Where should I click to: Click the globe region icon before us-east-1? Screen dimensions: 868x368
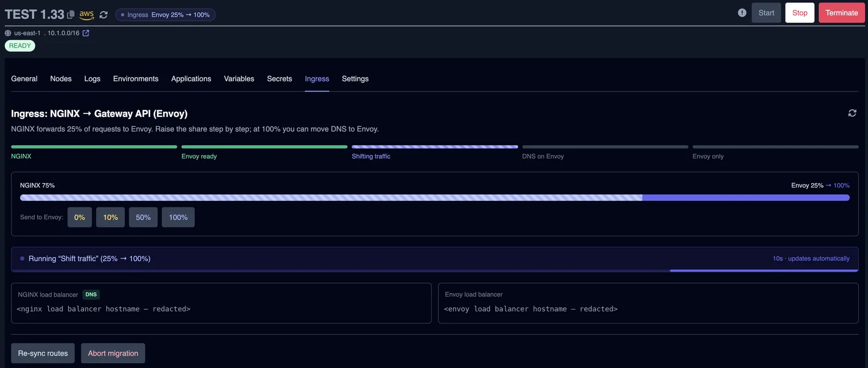(8, 33)
